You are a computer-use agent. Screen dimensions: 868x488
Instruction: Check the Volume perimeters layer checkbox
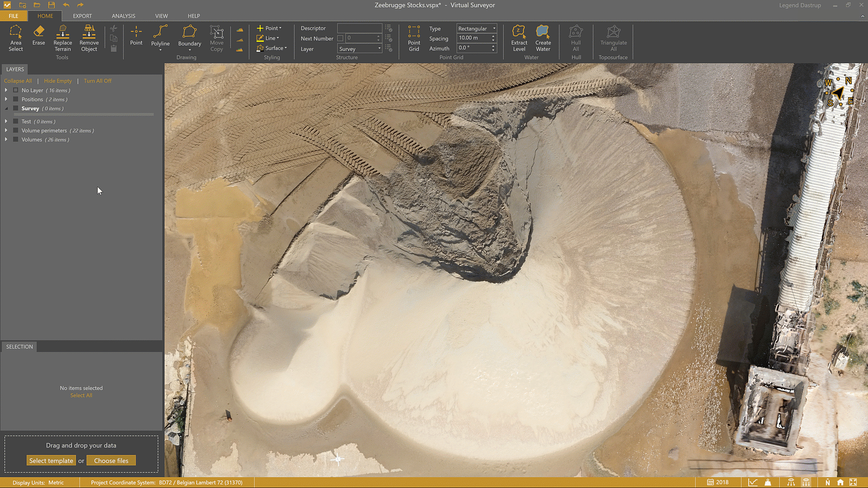pyautogui.click(x=15, y=131)
